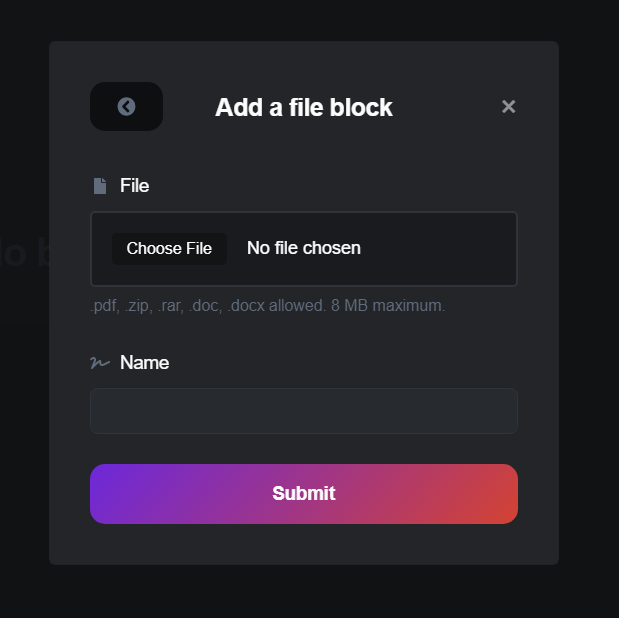Click the back arrow circle icon
619x618 pixels.
(126, 107)
